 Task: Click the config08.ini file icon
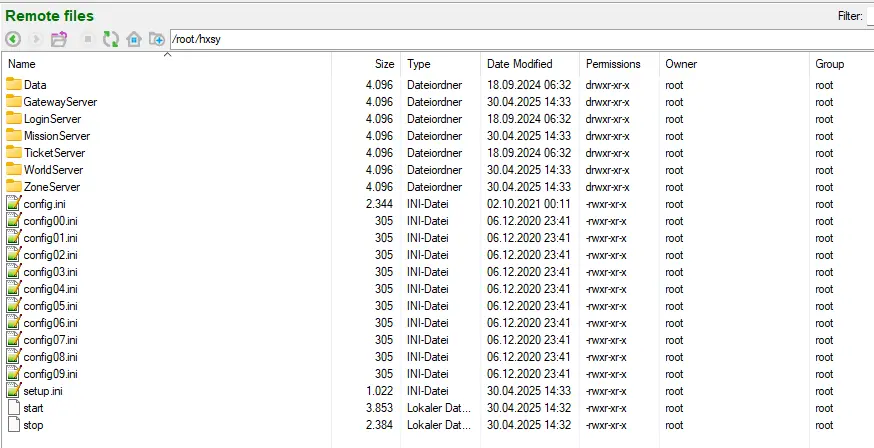click(14, 357)
